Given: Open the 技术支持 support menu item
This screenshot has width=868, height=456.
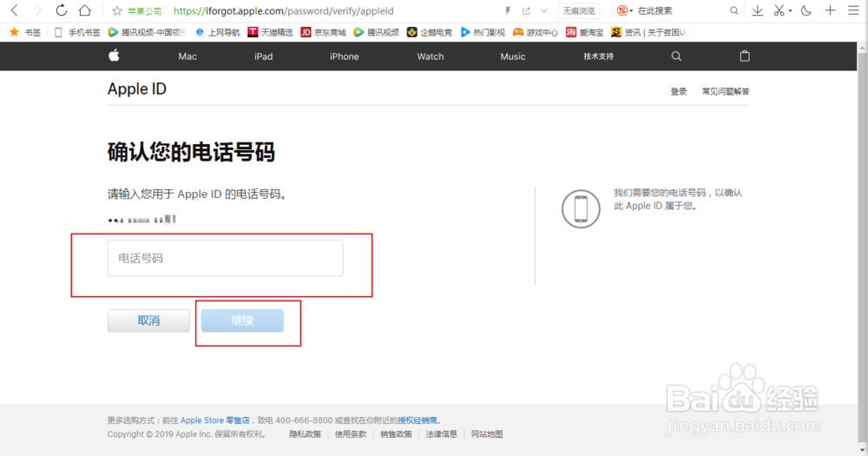Looking at the screenshot, I should (598, 56).
